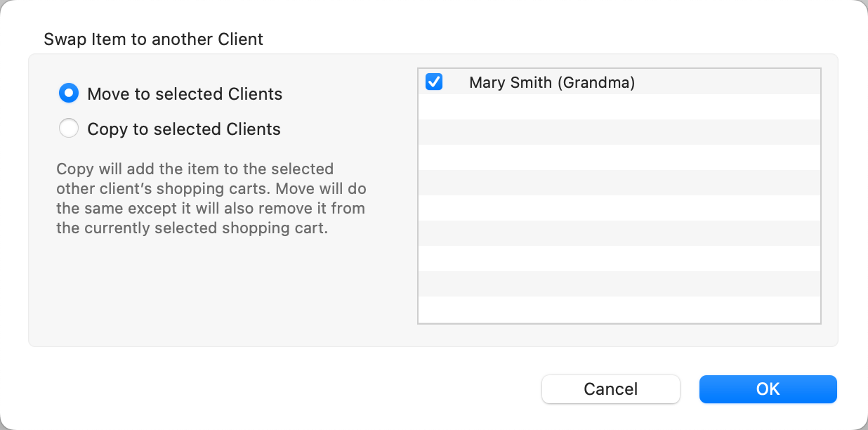This screenshot has width=868, height=430.
Task: Uncheck the Mary Smith (Grandma) checkbox
Action: [434, 82]
